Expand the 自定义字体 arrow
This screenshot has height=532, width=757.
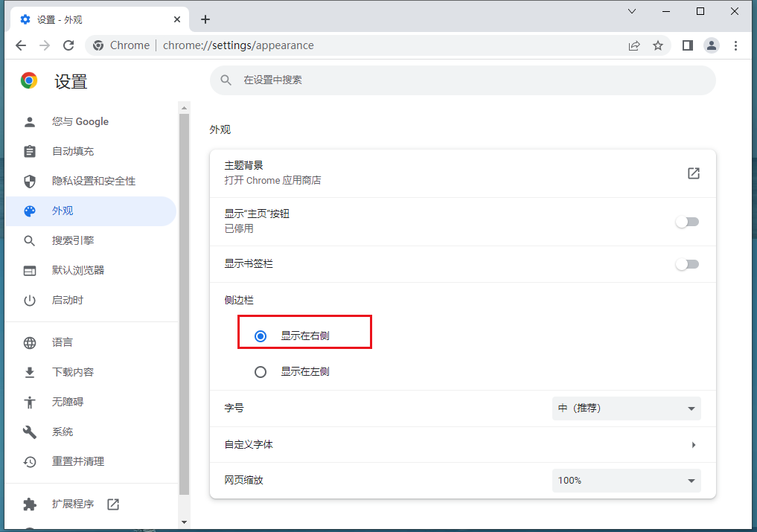pos(693,445)
